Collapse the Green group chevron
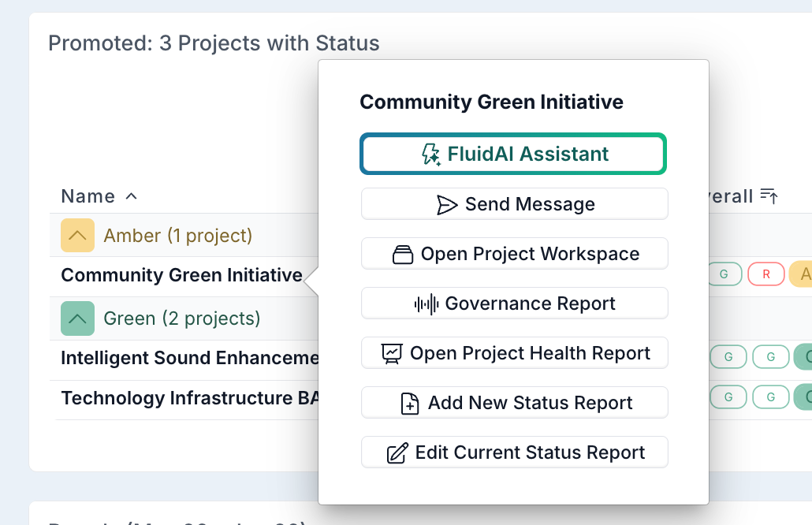 [x=78, y=318]
